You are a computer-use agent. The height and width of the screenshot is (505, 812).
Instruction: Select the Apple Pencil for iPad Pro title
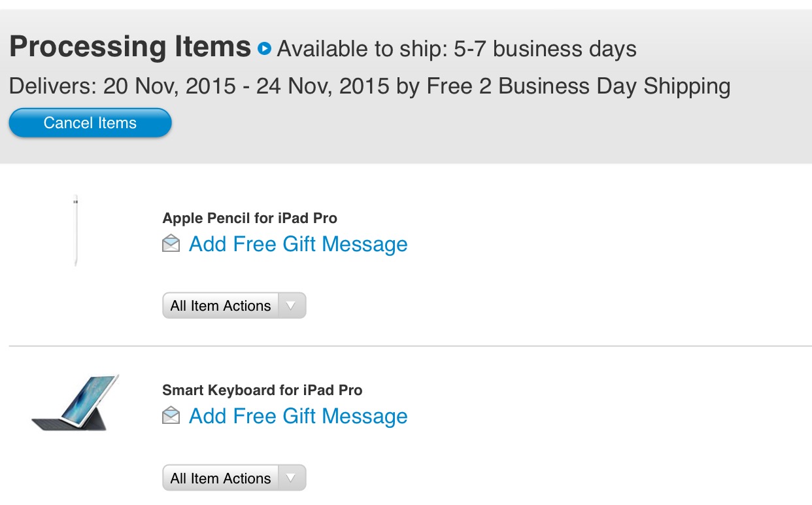pos(250,218)
